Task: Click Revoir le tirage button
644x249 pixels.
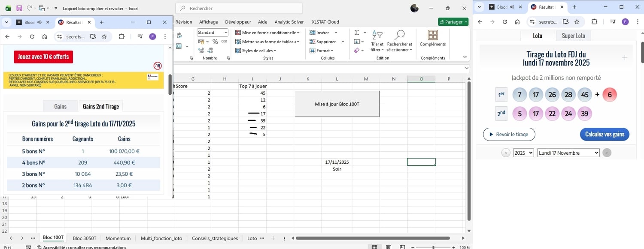Action: pos(509,134)
